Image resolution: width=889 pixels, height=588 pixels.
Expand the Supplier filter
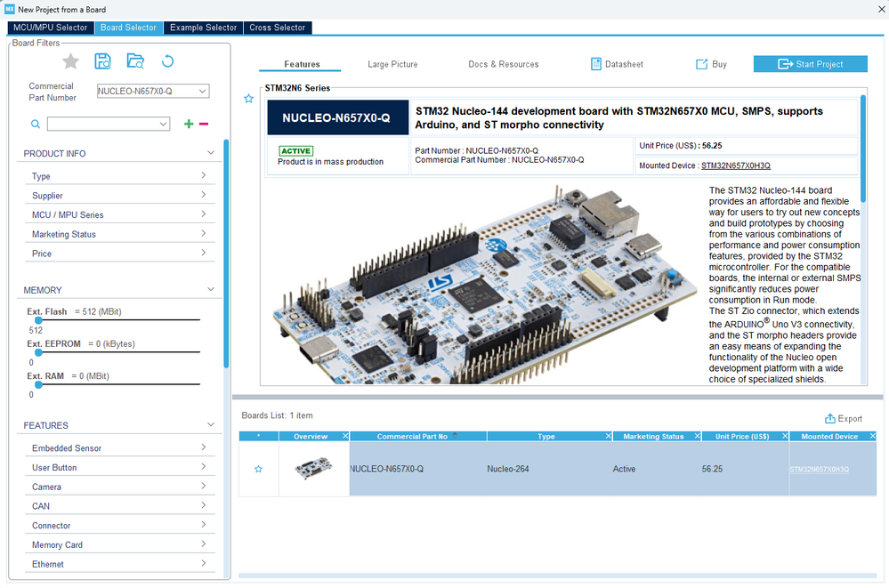[204, 195]
